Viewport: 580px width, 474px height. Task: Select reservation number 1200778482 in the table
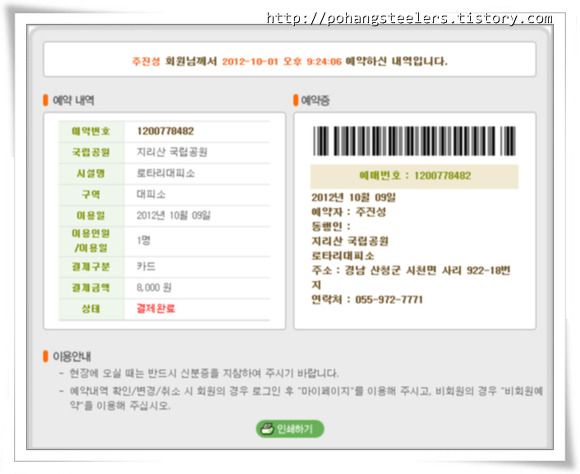(165, 131)
